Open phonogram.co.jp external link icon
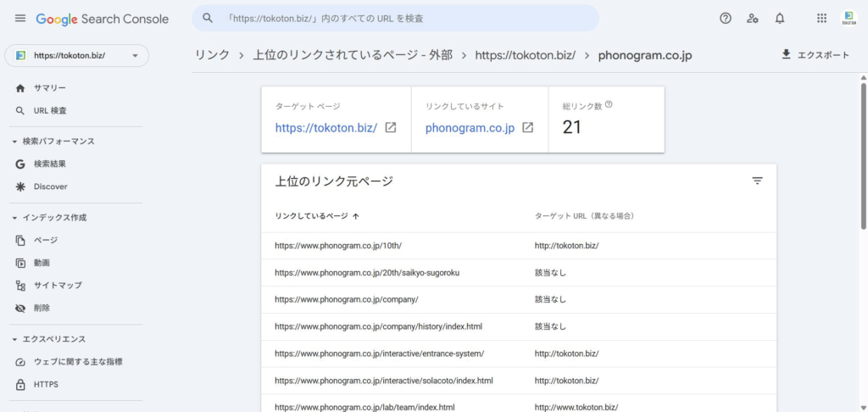Image resolution: width=868 pixels, height=412 pixels. coord(527,128)
